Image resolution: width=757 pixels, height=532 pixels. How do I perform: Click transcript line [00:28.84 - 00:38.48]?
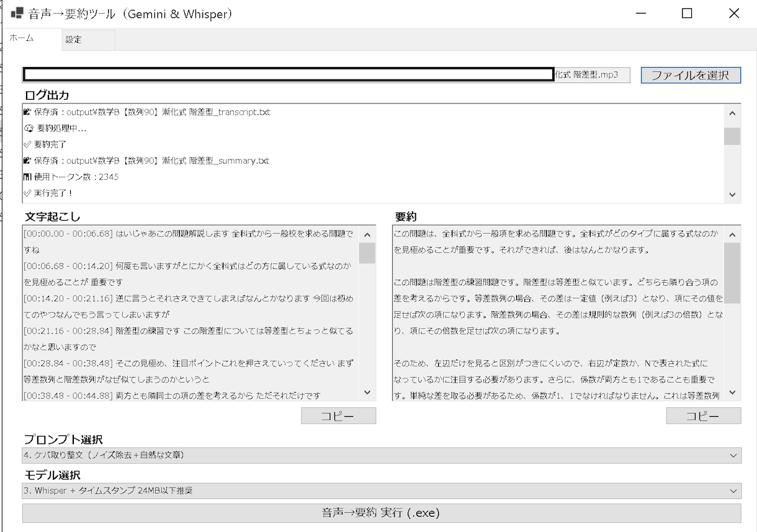point(189,370)
